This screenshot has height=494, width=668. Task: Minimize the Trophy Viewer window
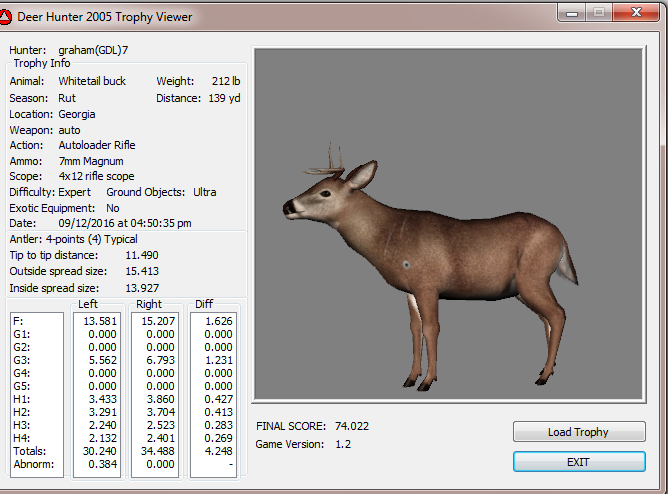coord(572,13)
